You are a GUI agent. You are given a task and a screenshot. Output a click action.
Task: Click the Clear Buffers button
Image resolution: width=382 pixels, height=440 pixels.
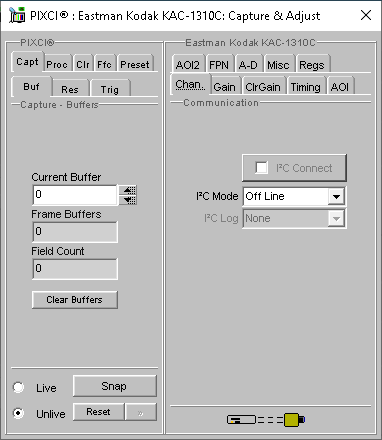coord(75,300)
